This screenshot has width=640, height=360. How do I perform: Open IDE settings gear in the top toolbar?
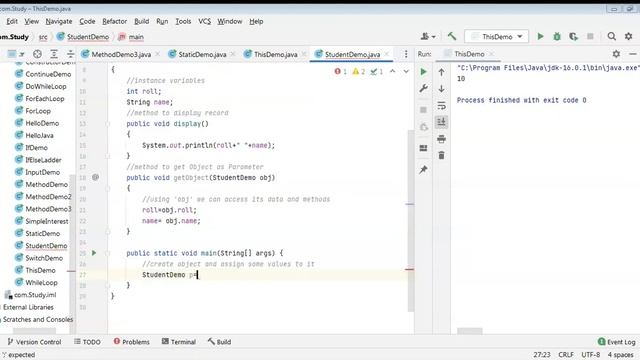click(x=629, y=37)
